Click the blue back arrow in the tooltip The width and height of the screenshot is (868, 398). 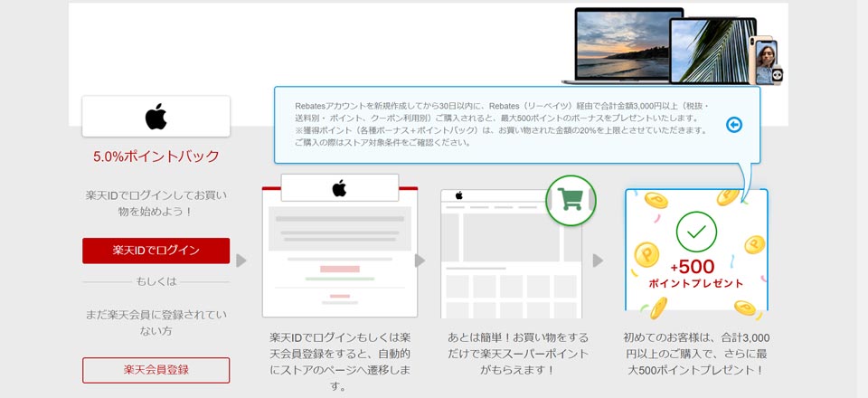(x=734, y=125)
